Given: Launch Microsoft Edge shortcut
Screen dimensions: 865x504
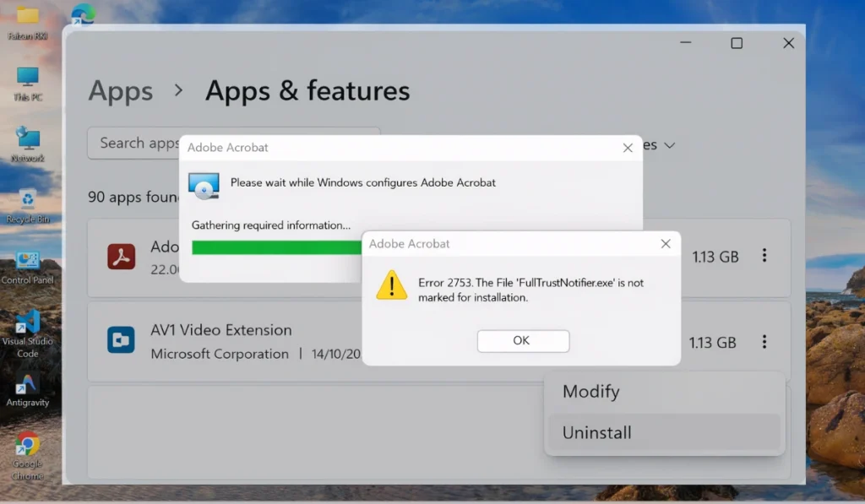Looking at the screenshot, I should pyautogui.click(x=84, y=15).
